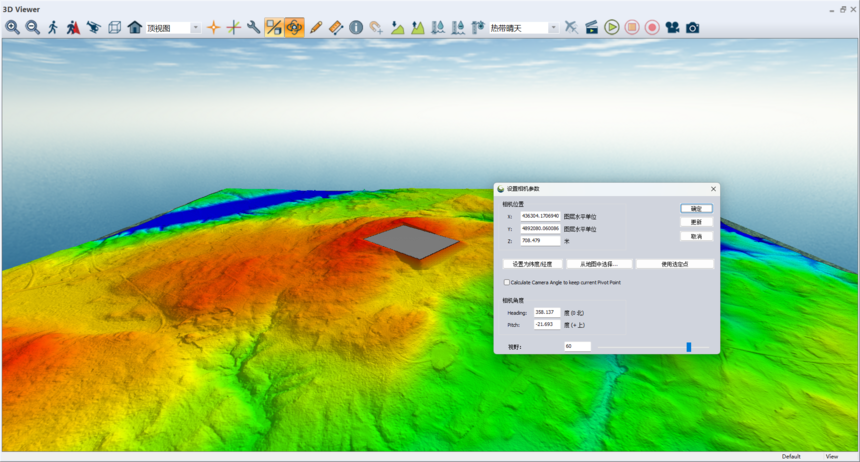Click the 视野 field-of-view slider handle
The image size is (860, 462).
tap(688, 347)
